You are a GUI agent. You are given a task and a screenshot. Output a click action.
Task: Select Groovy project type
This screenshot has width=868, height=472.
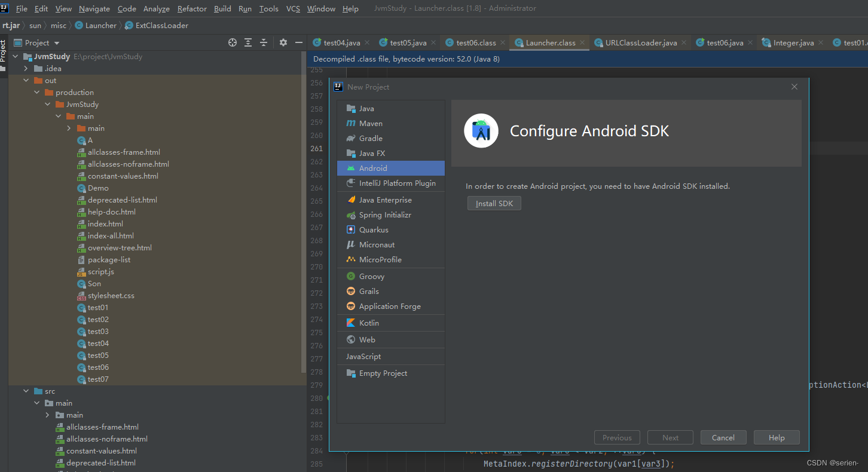pyautogui.click(x=391, y=277)
